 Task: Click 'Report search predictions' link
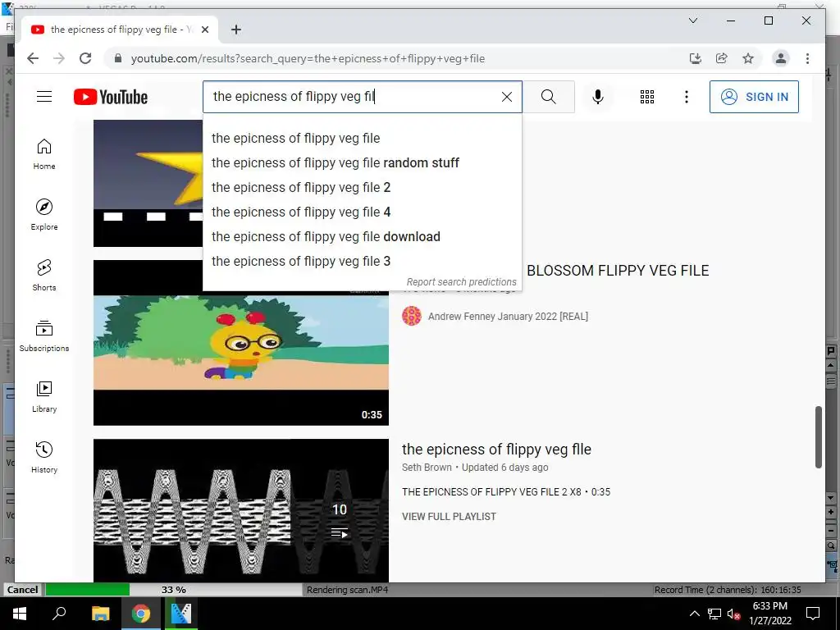coord(461,282)
